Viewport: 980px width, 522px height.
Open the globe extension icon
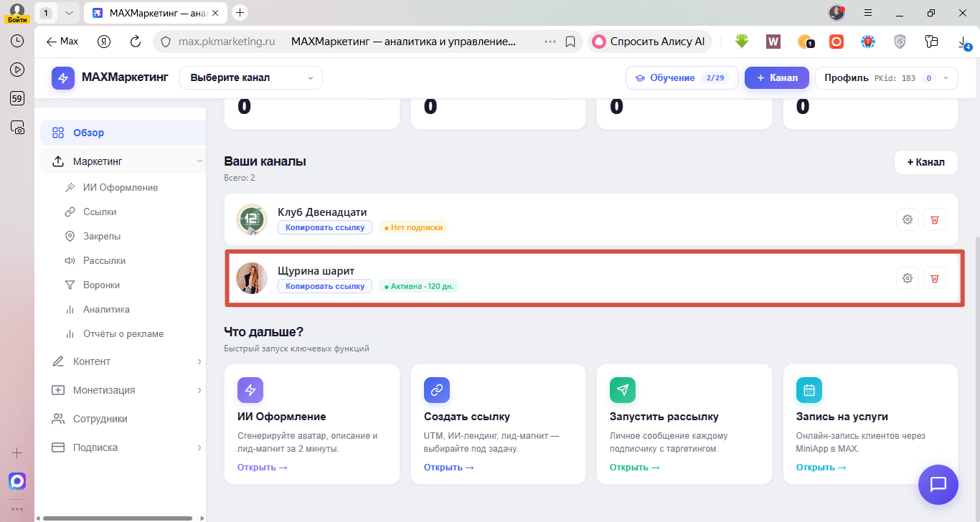pos(868,42)
